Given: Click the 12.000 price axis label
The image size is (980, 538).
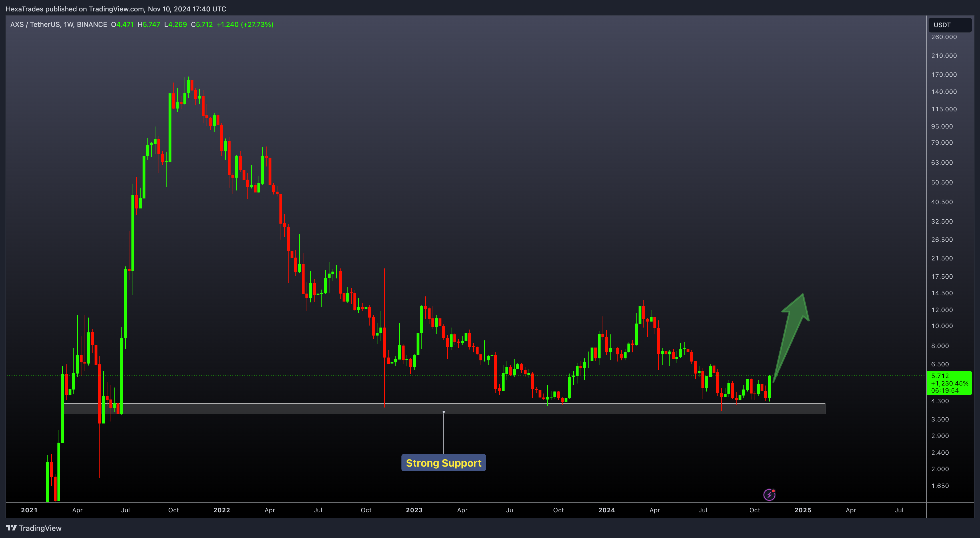Looking at the screenshot, I should pyautogui.click(x=942, y=310).
